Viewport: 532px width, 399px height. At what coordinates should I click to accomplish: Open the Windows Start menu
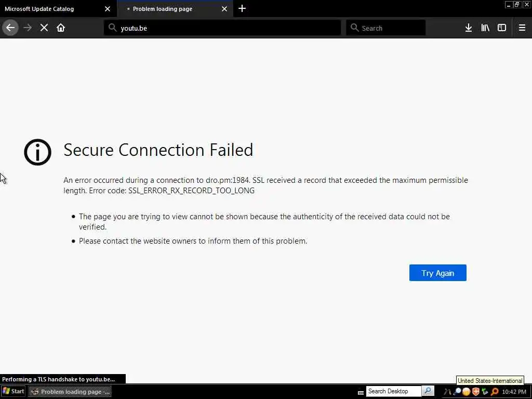click(14, 391)
